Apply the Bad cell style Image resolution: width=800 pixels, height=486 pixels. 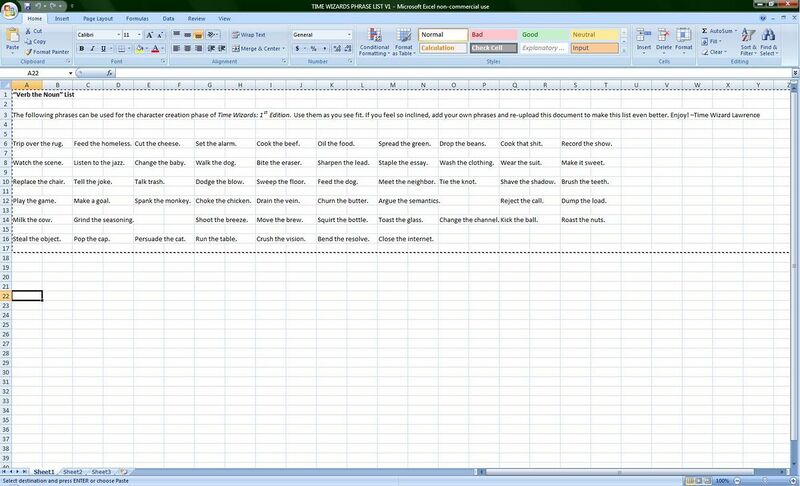[493, 35]
